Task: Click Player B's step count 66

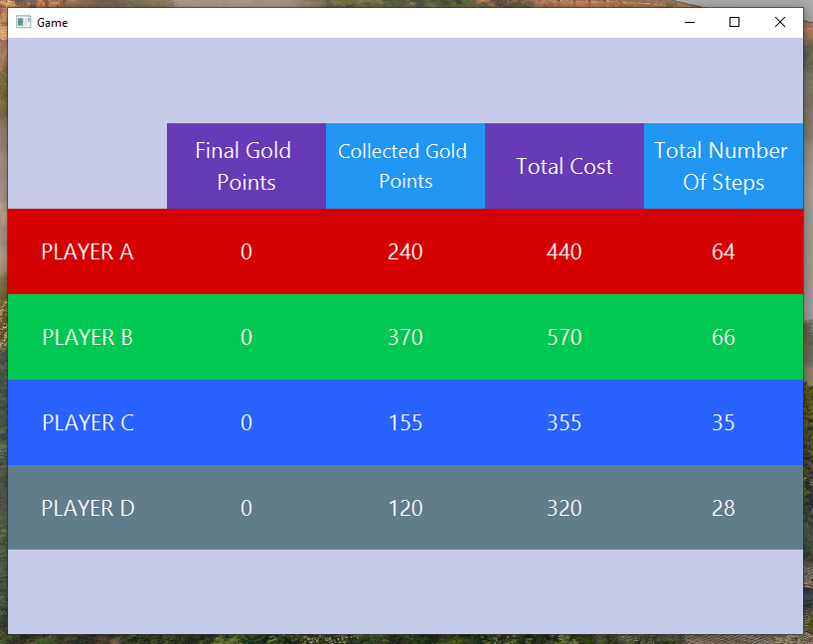Action: pyautogui.click(x=724, y=338)
